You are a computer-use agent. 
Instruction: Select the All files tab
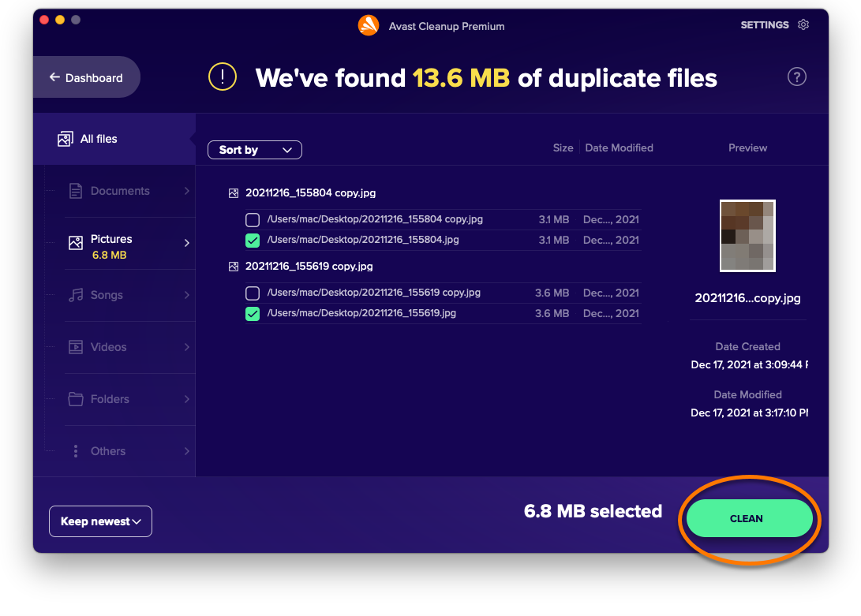(114, 139)
